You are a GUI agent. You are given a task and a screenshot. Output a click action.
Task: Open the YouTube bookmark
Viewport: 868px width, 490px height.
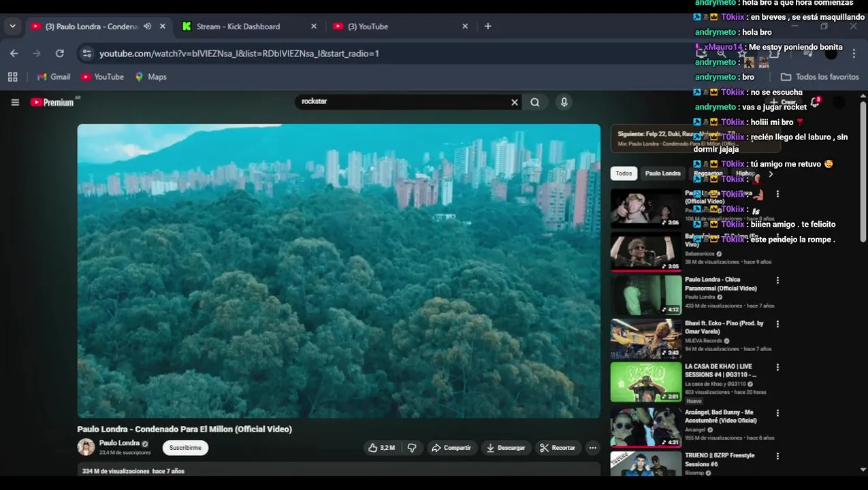tap(102, 77)
